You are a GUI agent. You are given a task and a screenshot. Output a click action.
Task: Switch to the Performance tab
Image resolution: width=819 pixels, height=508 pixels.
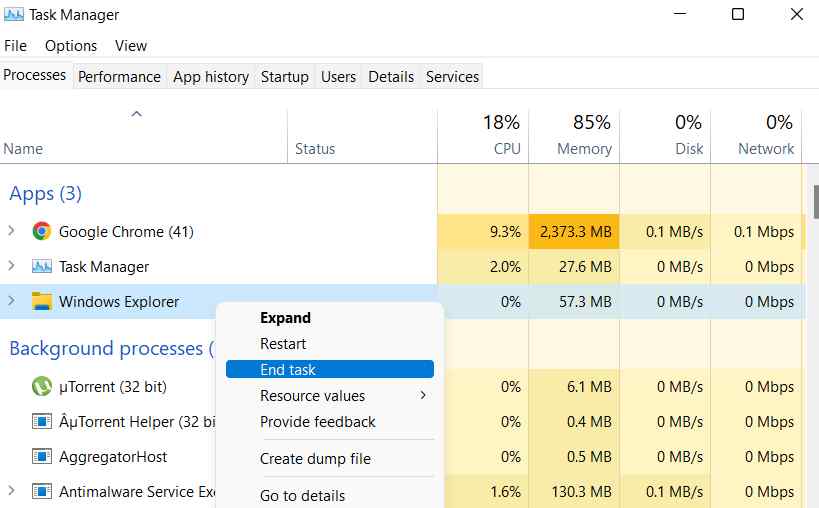(x=120, y=77)
